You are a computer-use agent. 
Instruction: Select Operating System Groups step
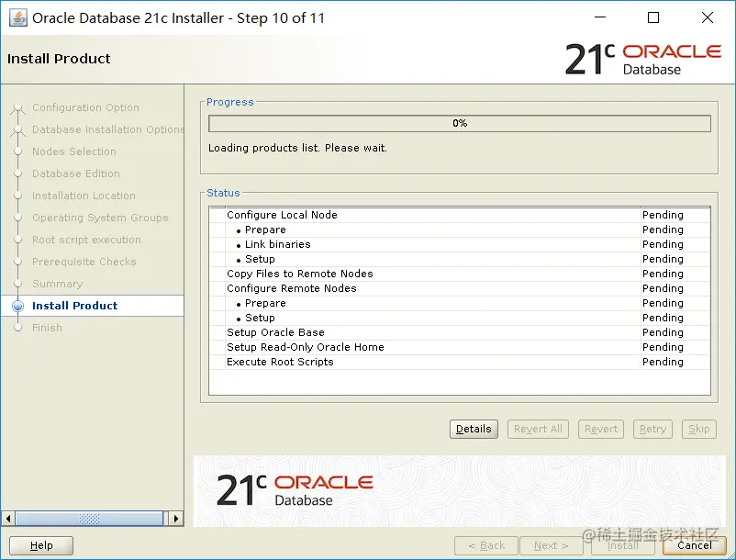[x=100, y=218]
